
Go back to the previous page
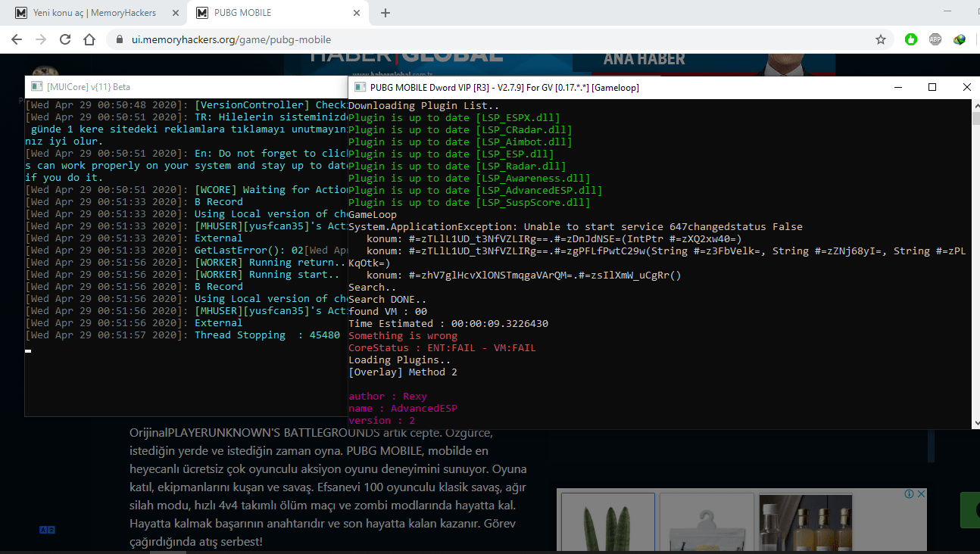tap(17, 39)
